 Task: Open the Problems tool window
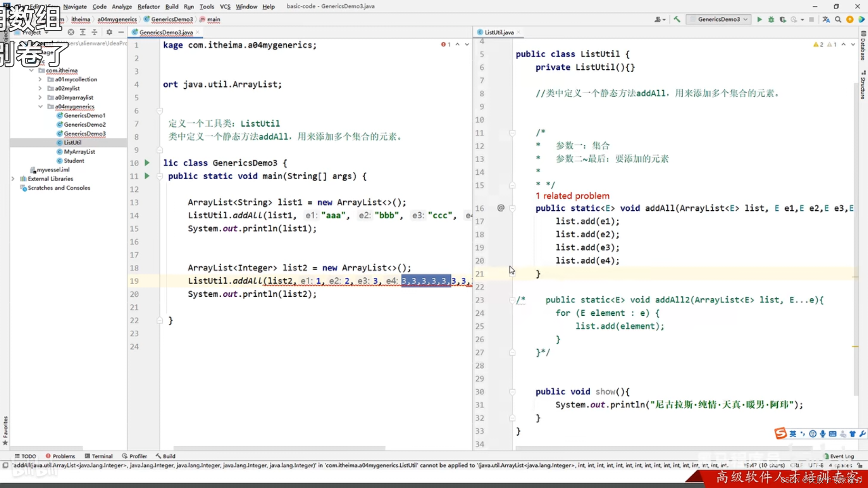[60, 456]
